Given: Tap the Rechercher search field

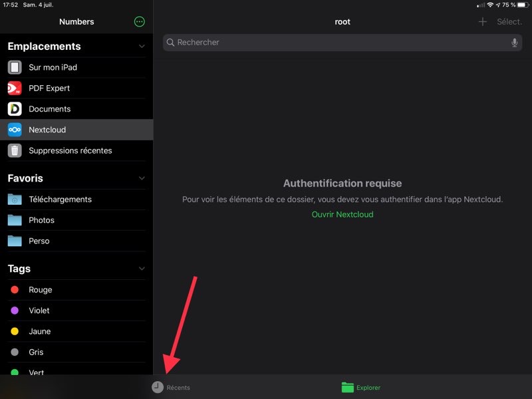Looking at the screenshot, I should [x=339, y=43].
